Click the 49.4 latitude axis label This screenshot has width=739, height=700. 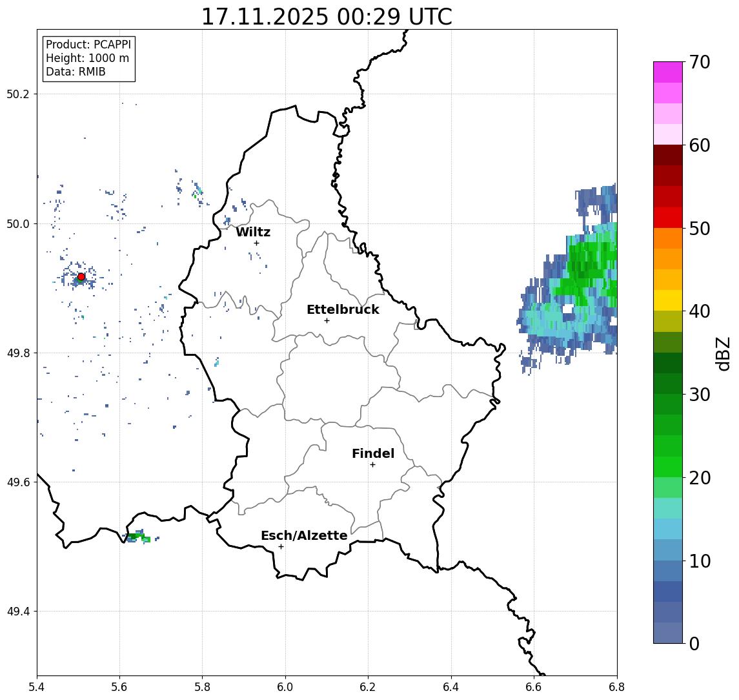[x=18, y=612]
